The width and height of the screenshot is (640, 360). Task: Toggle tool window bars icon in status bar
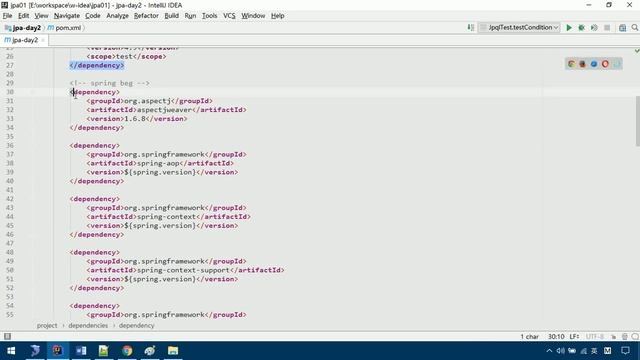point(7,336)
